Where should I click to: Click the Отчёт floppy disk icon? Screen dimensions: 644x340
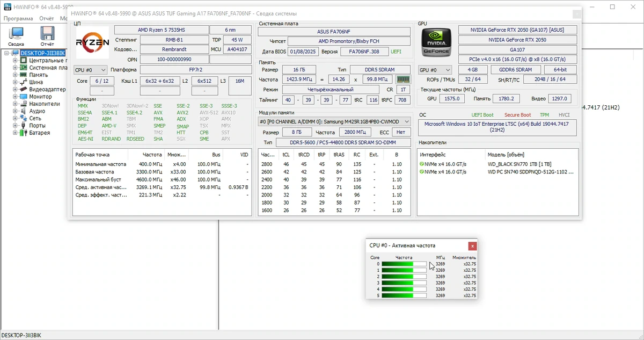(x=47, y=34)
